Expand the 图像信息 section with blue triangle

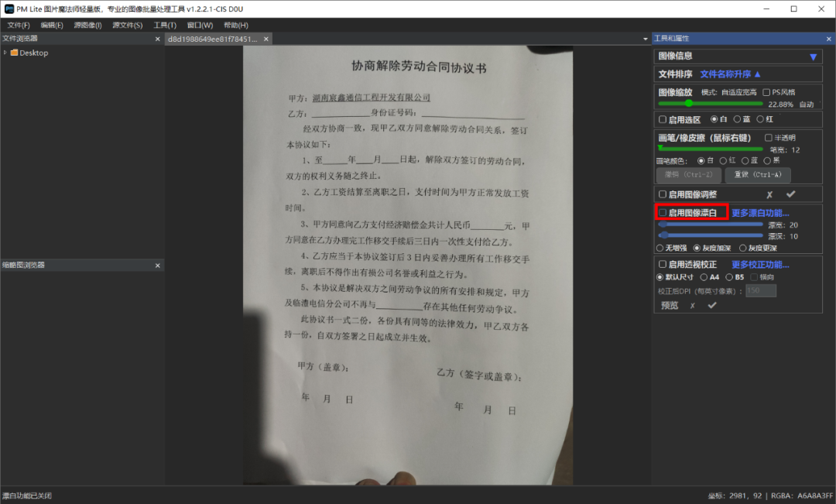(x=813, y=57)
